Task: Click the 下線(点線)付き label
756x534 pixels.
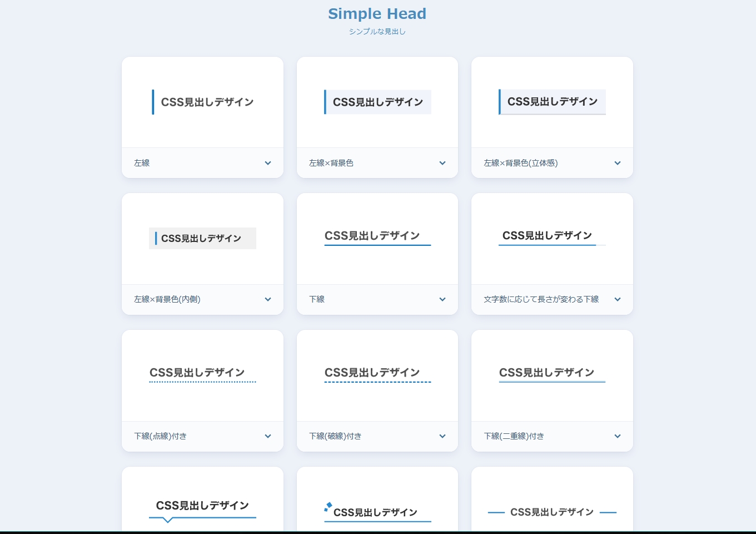Action: pyautogui.click(x=161, y=436)
